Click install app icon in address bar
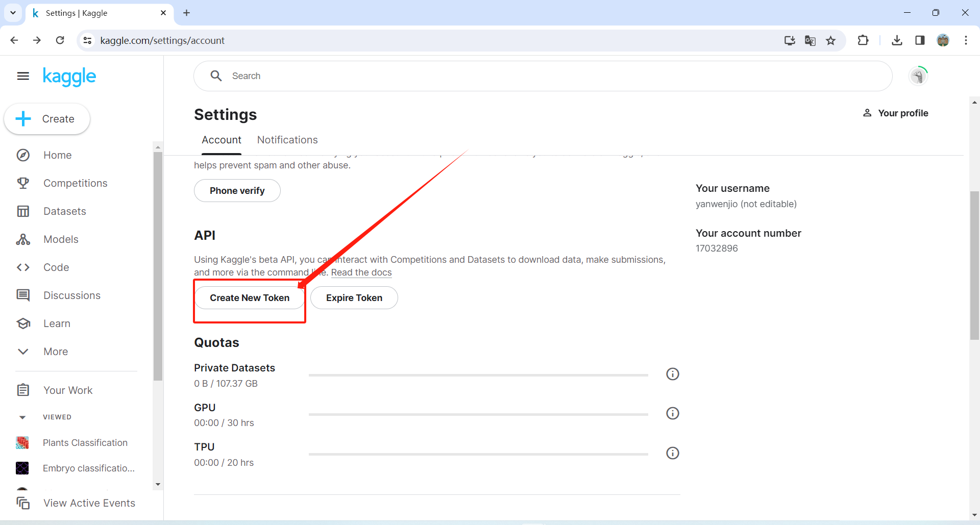980x525 pixels. coord(790,40)
